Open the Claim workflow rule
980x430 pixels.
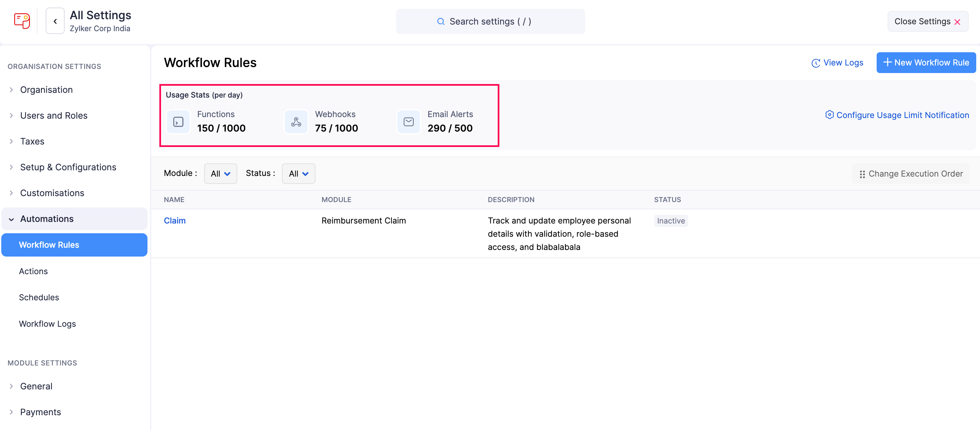pyautogui.click(x=175, y=221)
